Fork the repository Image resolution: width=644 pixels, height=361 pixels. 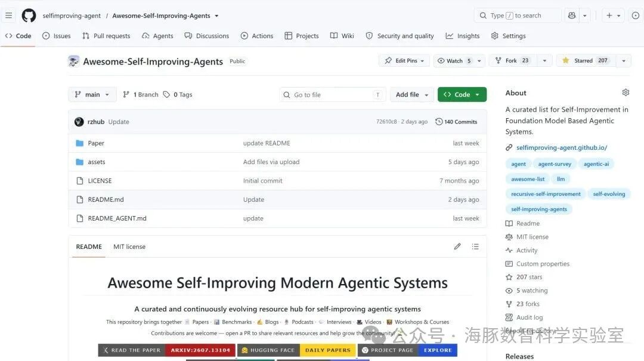pyautogui.click(x=513, y=60)
